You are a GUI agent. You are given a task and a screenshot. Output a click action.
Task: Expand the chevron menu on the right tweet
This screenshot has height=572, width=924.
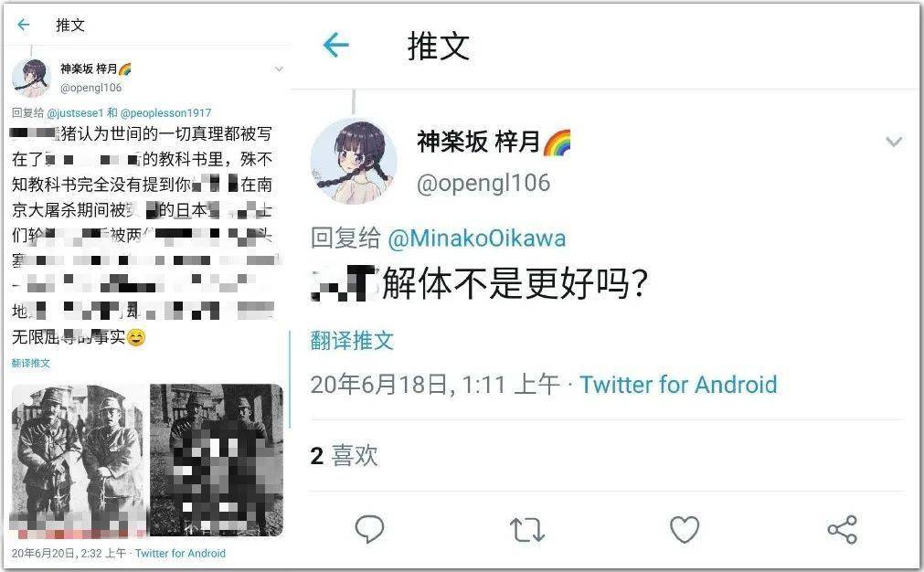(x=894, y=142)
